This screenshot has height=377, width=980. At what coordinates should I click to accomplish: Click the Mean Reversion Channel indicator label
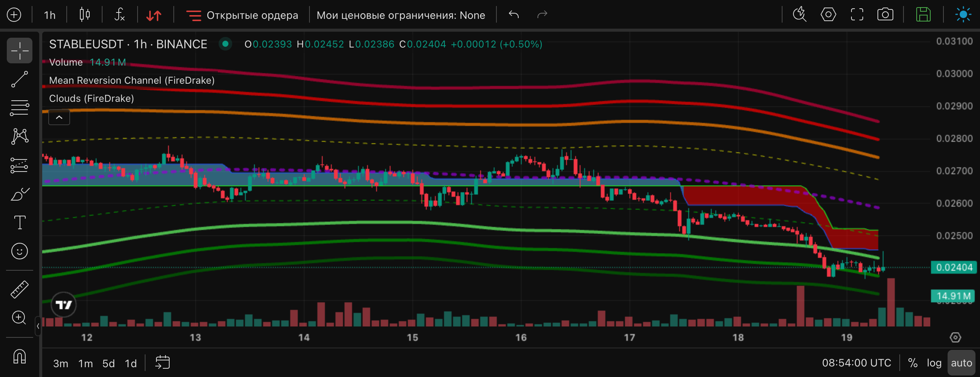point(132,80)
